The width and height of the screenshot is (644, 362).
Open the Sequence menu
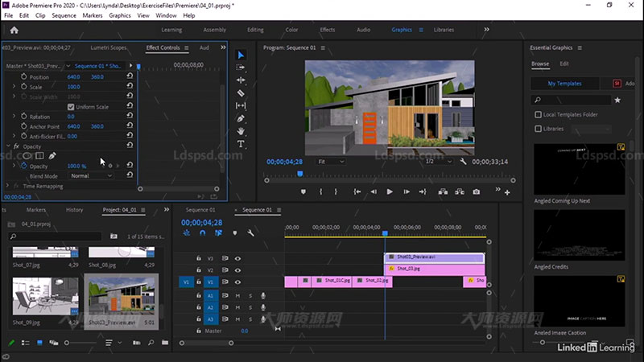[x=64, y=15]
